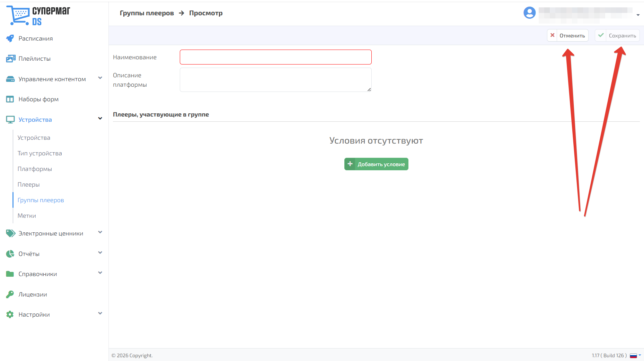This screenshot has height=361, width=644.
Task: Focus the Наименование input field
Action: (x=276, y=57)
